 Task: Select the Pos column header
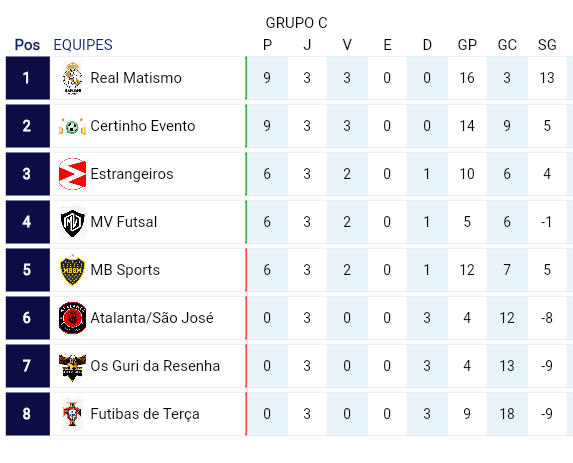coord(27,45)
